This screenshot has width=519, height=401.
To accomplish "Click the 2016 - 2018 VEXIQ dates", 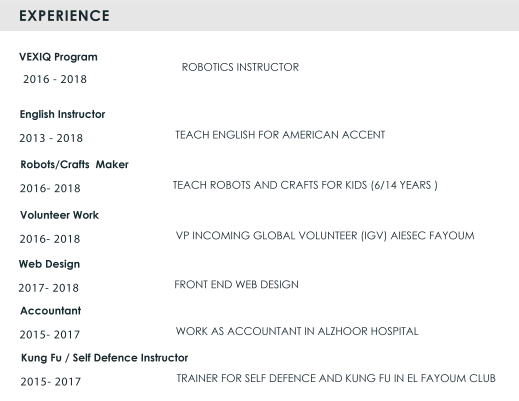I will 55,79.
